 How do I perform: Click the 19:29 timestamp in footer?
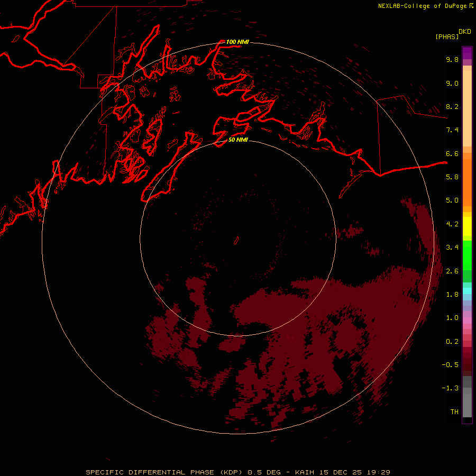coord(378,472)
